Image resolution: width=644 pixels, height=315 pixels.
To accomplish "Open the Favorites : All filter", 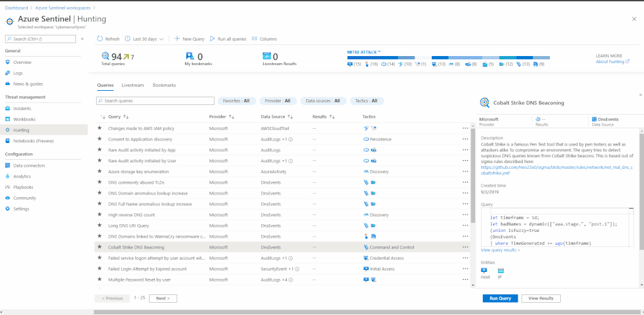I will click(x=237, y=100).
